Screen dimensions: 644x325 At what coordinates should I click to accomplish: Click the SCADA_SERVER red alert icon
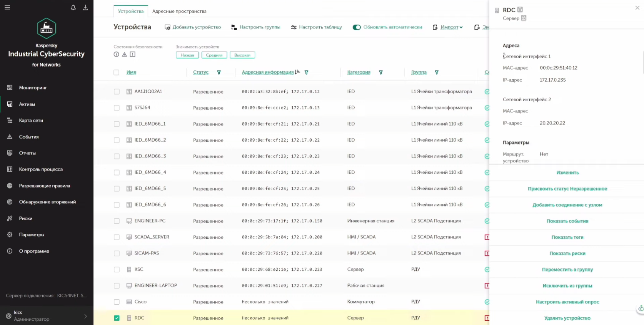tap(487, 237)
